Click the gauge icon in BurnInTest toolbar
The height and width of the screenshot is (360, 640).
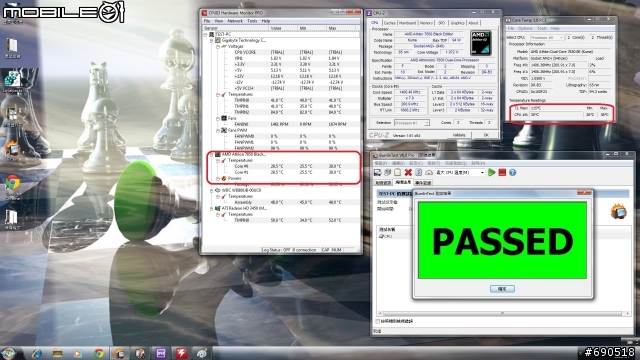[x=429, y=173]
